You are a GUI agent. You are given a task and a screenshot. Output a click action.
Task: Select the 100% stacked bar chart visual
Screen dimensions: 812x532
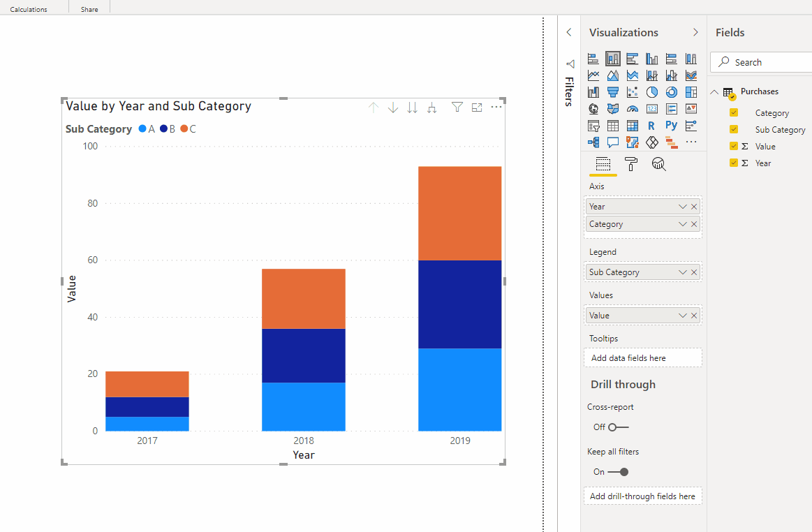point(672,59)
